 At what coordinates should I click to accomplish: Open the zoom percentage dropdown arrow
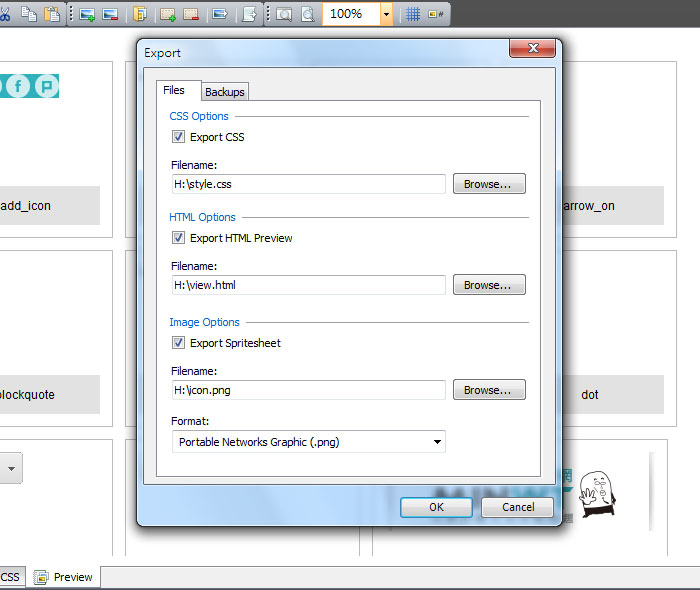pyautogui.click(x=387, y=14)
